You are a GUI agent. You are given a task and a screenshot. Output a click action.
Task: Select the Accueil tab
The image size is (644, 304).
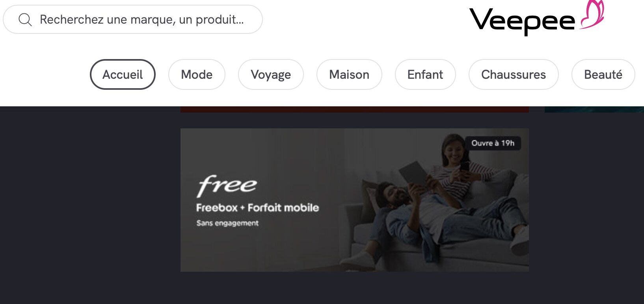(123, 74)
